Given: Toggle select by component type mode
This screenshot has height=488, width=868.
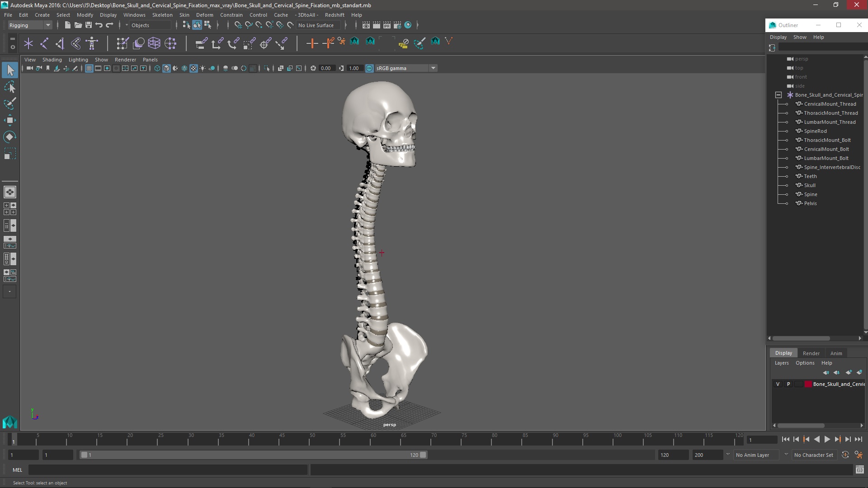Looking at the screenshot, I should click(x=208, y=25).
